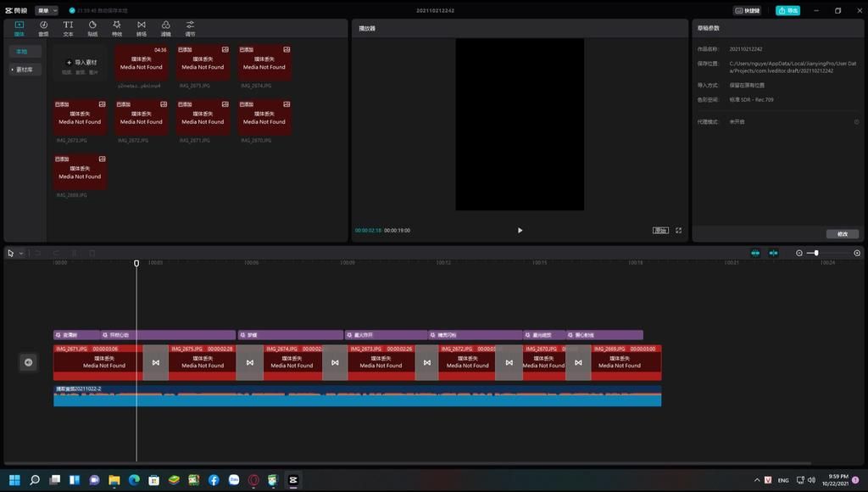This screenshot has height=492, width=868.
Task: Select the IMG_2673.JPG media thumbnail
Action: point(81,117)
